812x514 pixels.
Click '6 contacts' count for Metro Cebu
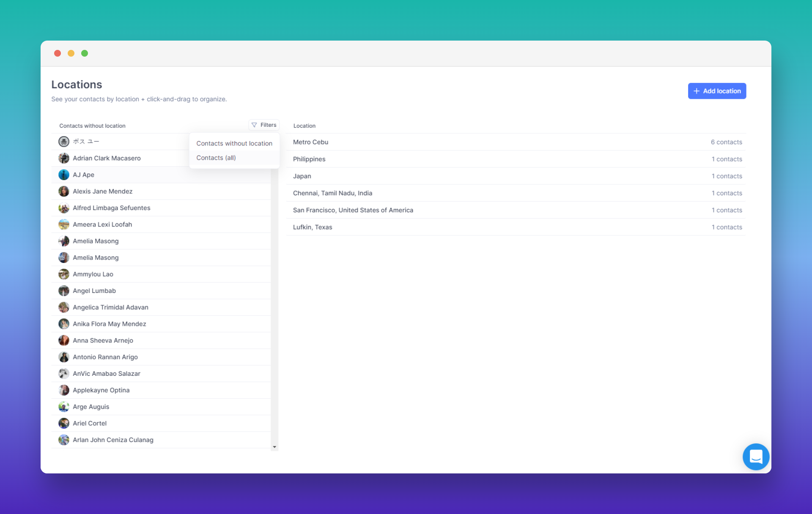pyautogui.click(x=726, y=142)
